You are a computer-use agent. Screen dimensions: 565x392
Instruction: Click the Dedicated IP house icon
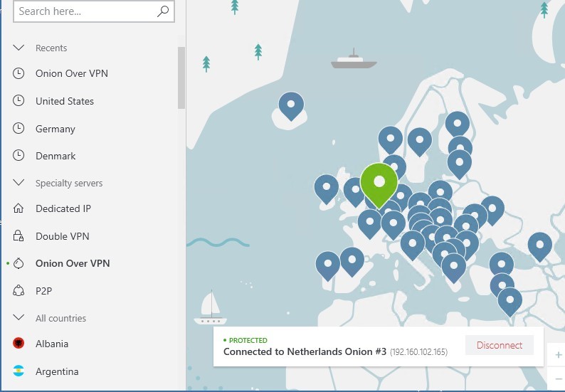(x=19, y=209)
